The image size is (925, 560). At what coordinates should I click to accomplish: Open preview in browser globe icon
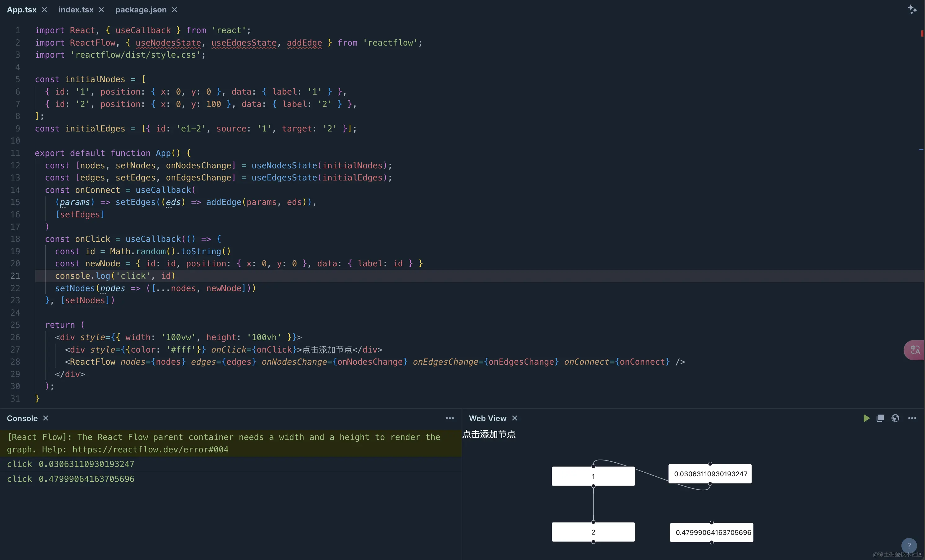point(895,418)
